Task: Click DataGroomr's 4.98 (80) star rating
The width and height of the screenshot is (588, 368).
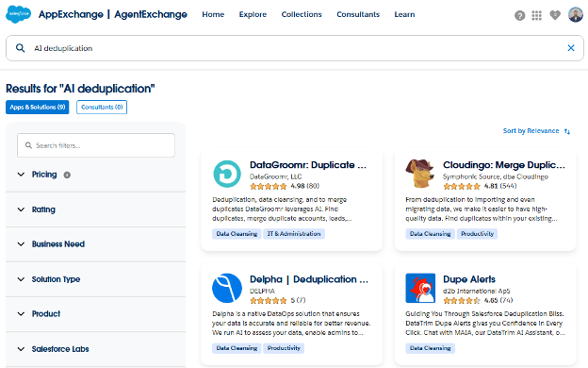Action: coord(285,186)
